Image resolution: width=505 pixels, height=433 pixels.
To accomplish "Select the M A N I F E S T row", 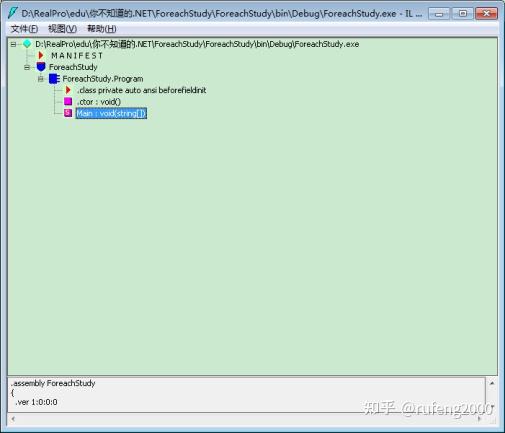I will [77, 56].
